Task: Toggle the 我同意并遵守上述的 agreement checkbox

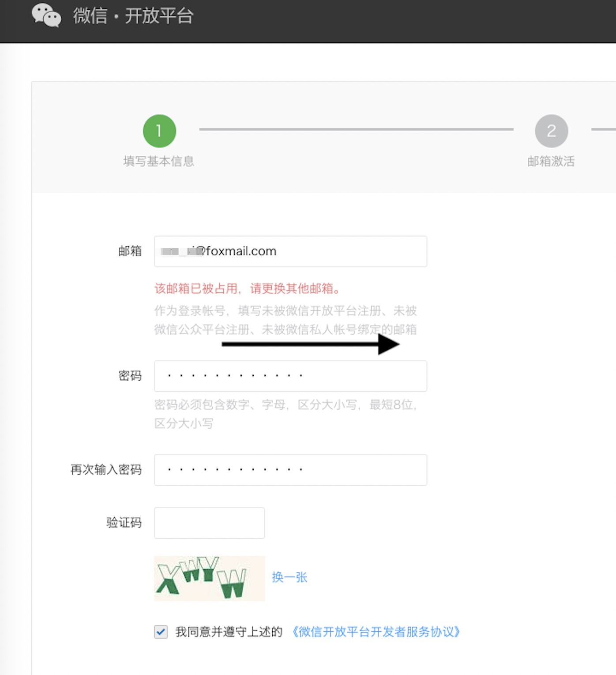Action: [161, 632]
